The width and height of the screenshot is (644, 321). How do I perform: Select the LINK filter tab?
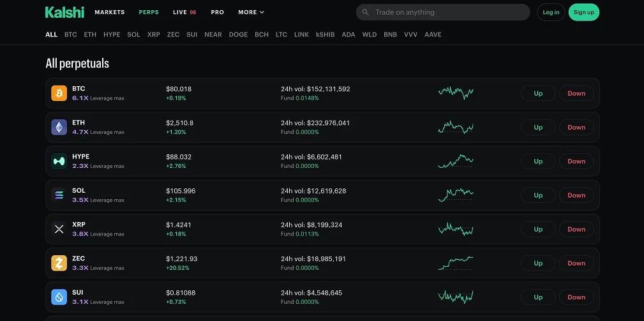[301, 34]
